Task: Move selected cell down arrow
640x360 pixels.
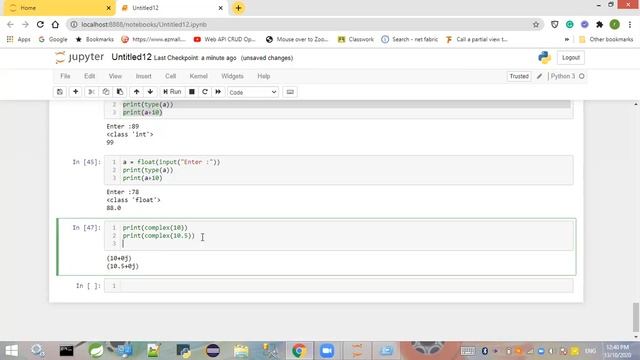Action: pyautogui.click(x=150, y=92)
